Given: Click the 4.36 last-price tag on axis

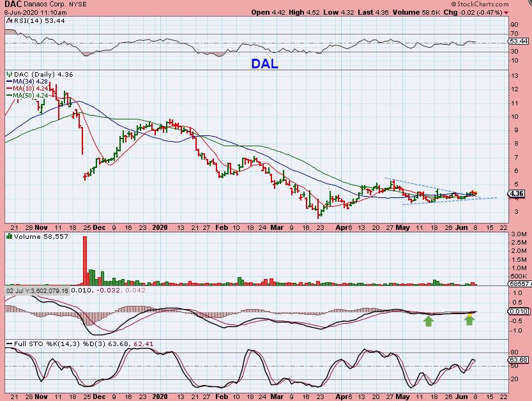Looking at the screenshot, I should coord(517,193).
